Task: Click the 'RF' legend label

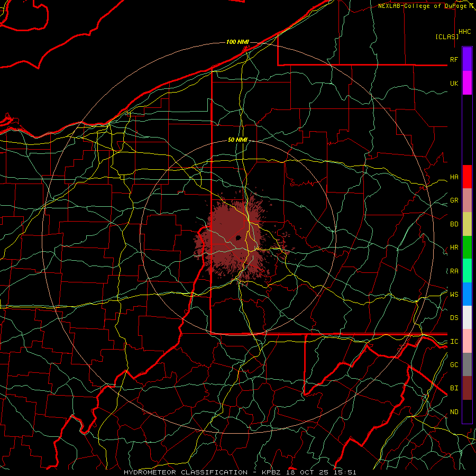Action: (454, 59)
